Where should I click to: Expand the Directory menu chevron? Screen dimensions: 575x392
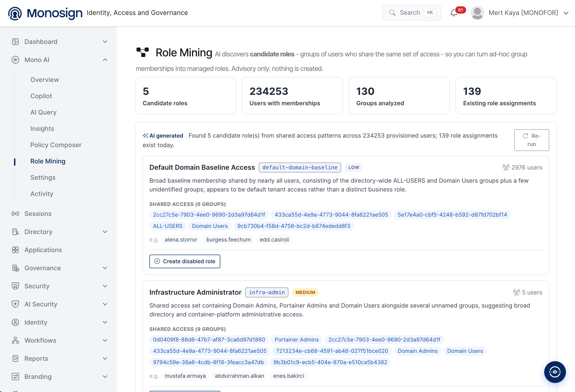(105, 232)
